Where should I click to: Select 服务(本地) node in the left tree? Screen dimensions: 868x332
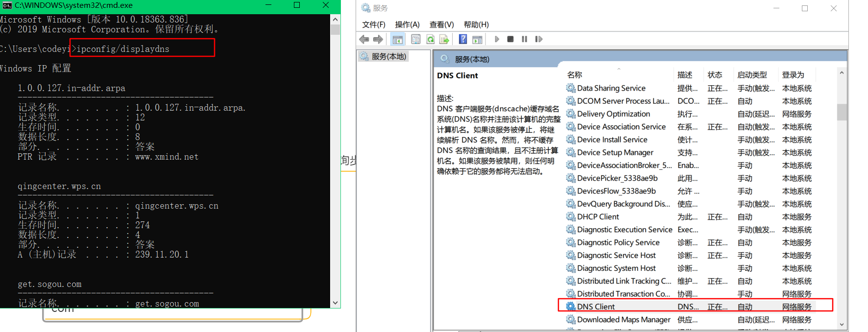pyautogui.click(x=384, y=56)
